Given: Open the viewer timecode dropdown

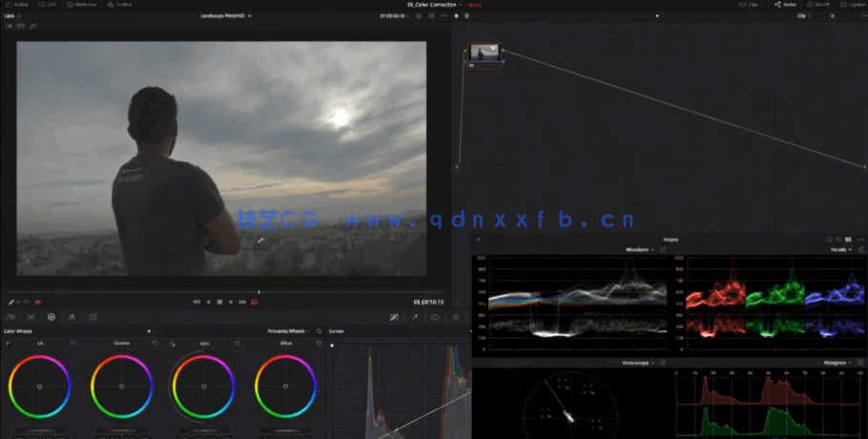Looking at the screenshot, I should click(395, 16).
